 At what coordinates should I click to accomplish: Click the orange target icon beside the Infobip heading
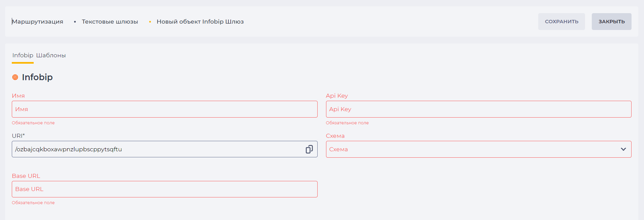pyautogui.click(x=15, y=77)
